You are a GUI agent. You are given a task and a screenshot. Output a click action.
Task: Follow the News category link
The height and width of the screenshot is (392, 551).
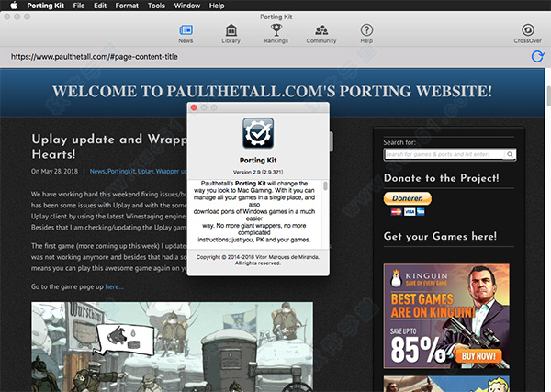[x=97, y=171]
